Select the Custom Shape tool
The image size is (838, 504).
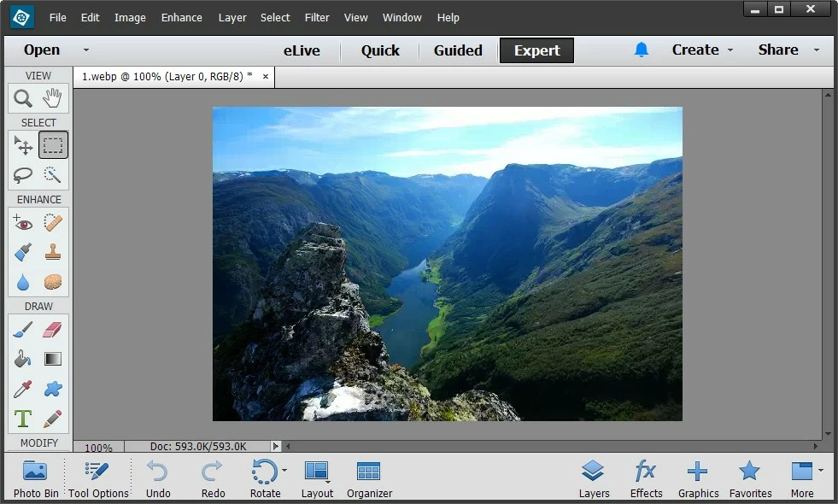coord(53,389)
